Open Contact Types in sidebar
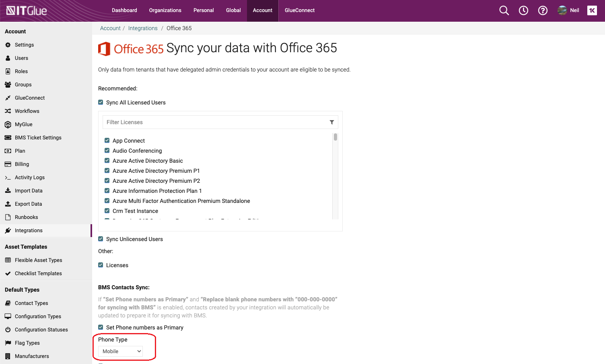605x364 pixels. coord(31,303)
